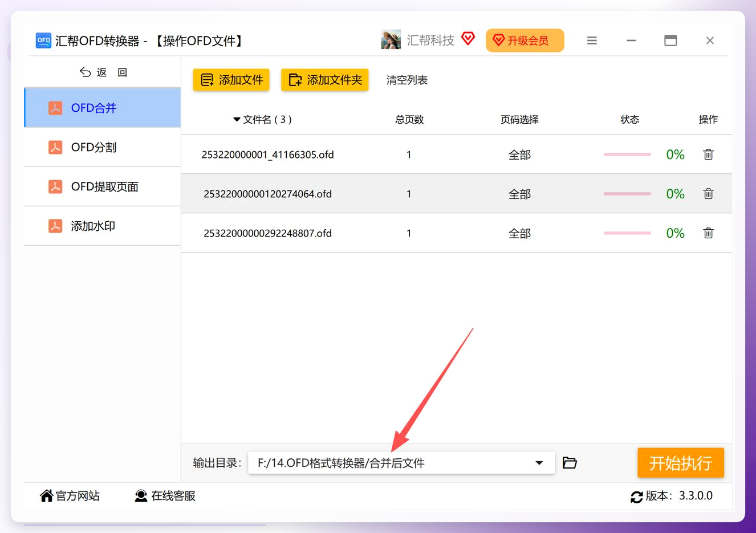Click the 添加文件夹 button
Screen dimensions: 756x533
click(x=325, y=80)
